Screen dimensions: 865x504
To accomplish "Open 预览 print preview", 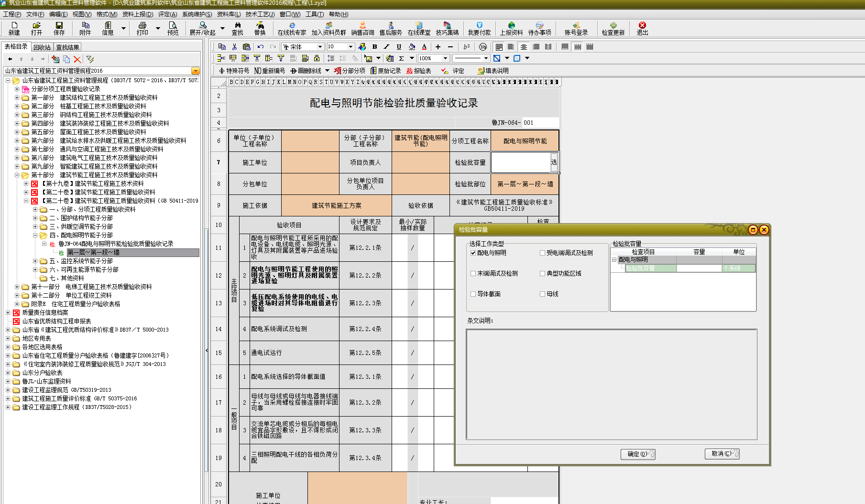I will [x=173, y=28].
